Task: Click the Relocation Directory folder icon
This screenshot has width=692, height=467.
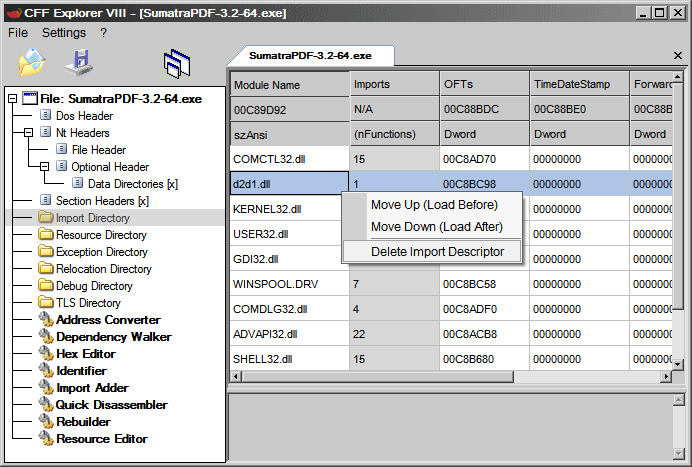Action: click(45, 268)
